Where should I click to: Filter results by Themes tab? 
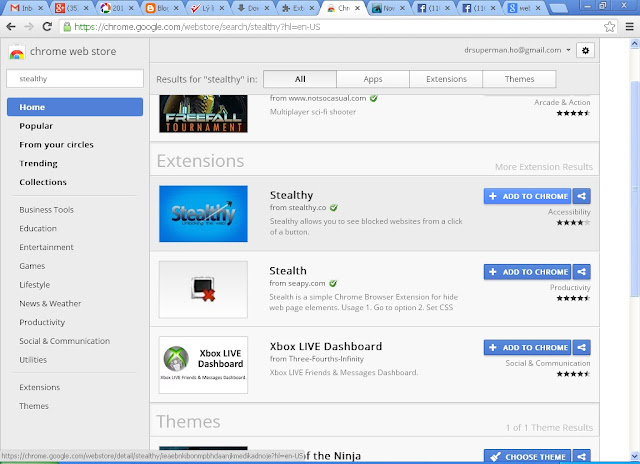click(x=519, y=79)
